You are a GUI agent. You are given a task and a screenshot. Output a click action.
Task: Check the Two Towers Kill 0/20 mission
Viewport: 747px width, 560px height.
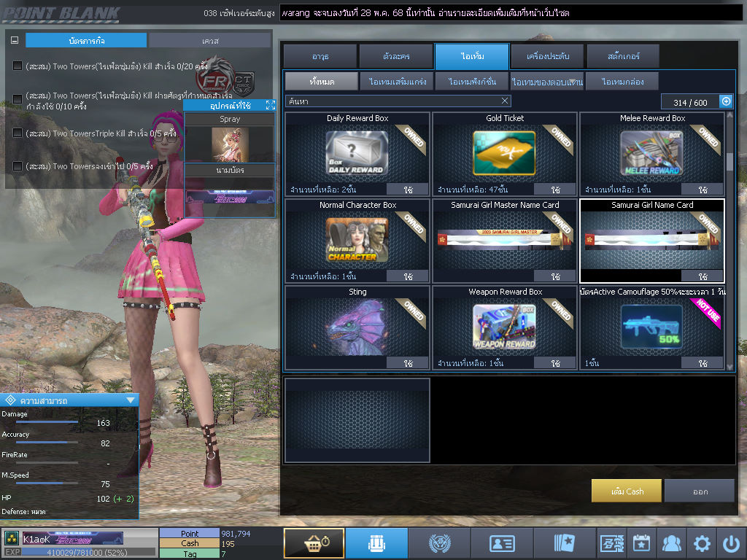(18, 66)
